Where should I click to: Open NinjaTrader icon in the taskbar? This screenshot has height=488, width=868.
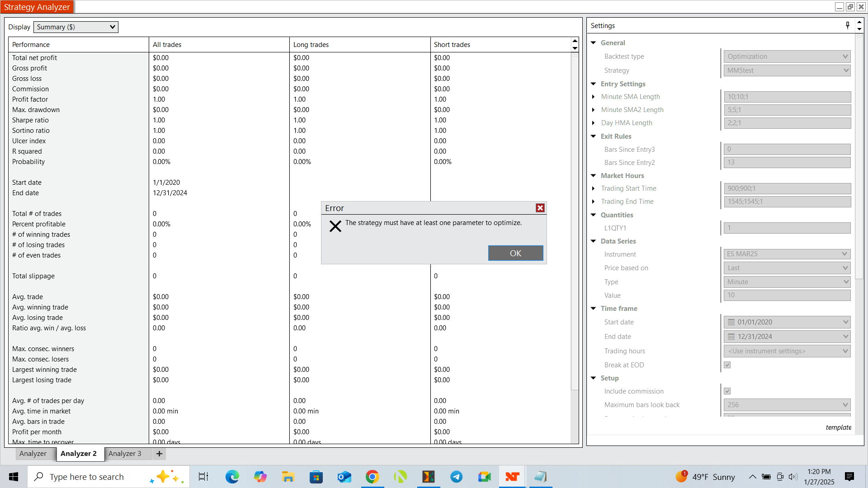tap(512, 477)
